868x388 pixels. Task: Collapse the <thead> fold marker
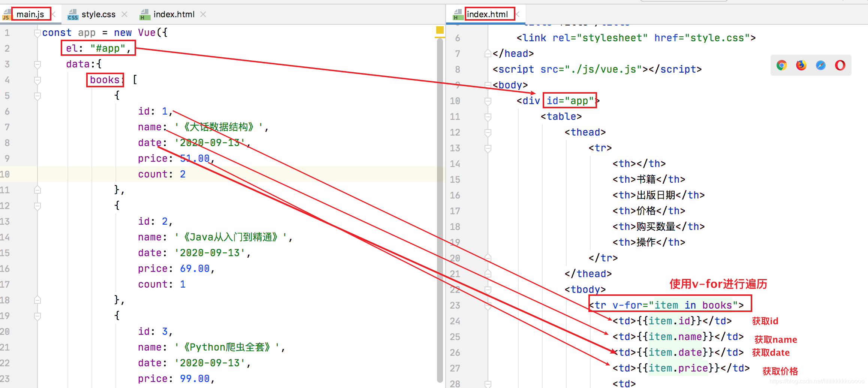pyautogui.click(x=488, y=133)
